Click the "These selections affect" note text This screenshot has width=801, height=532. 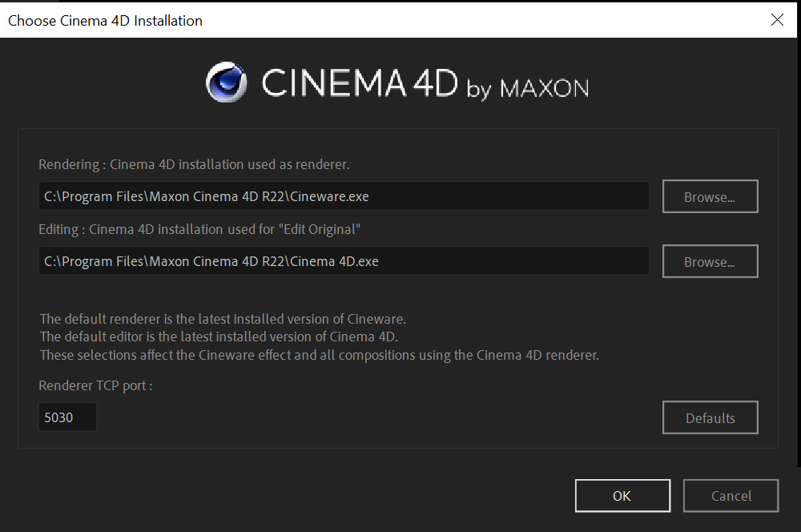(x=319, y=354)
